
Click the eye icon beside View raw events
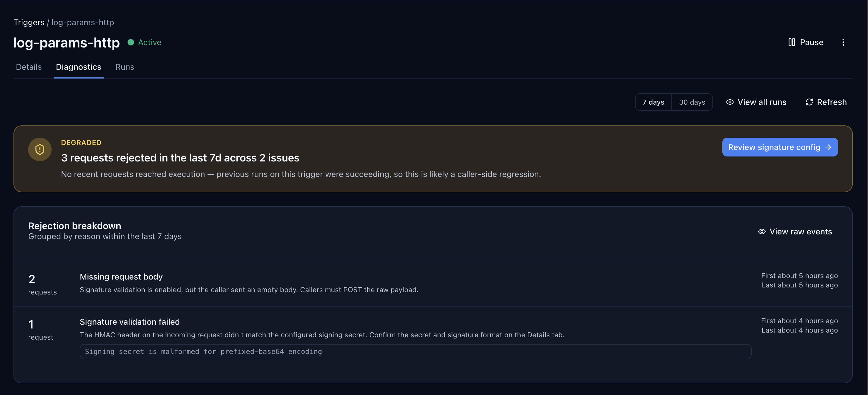(x=762, y=231)
